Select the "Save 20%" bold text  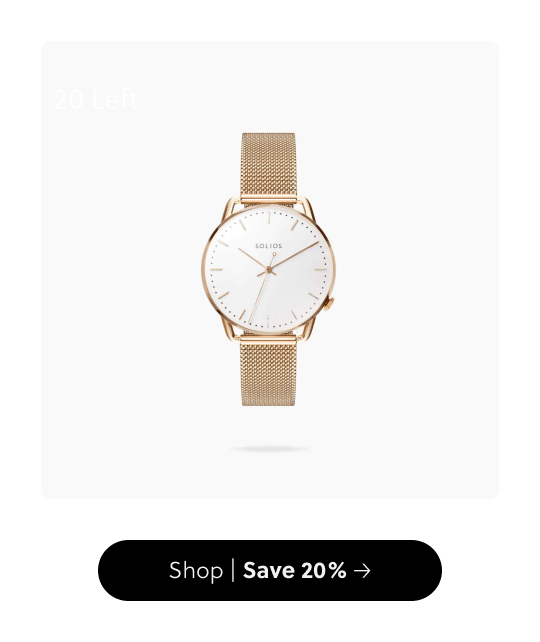[294, 570]
